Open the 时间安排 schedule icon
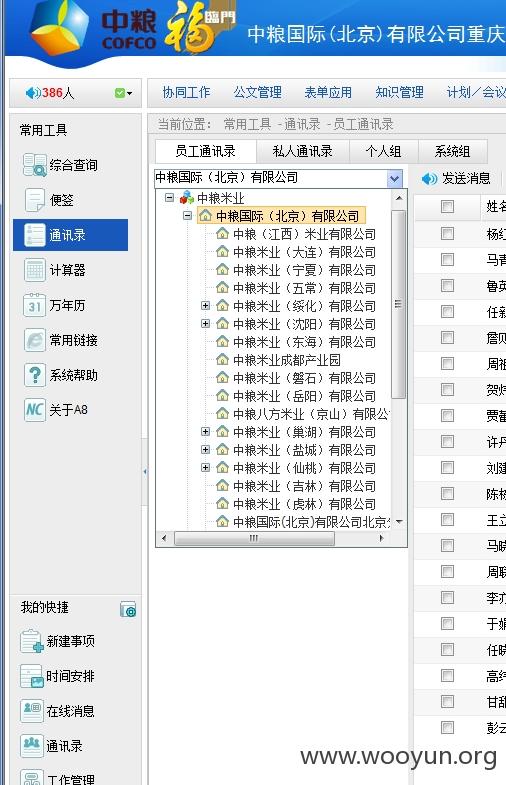The image size is (506, 785). pos(32,676)
